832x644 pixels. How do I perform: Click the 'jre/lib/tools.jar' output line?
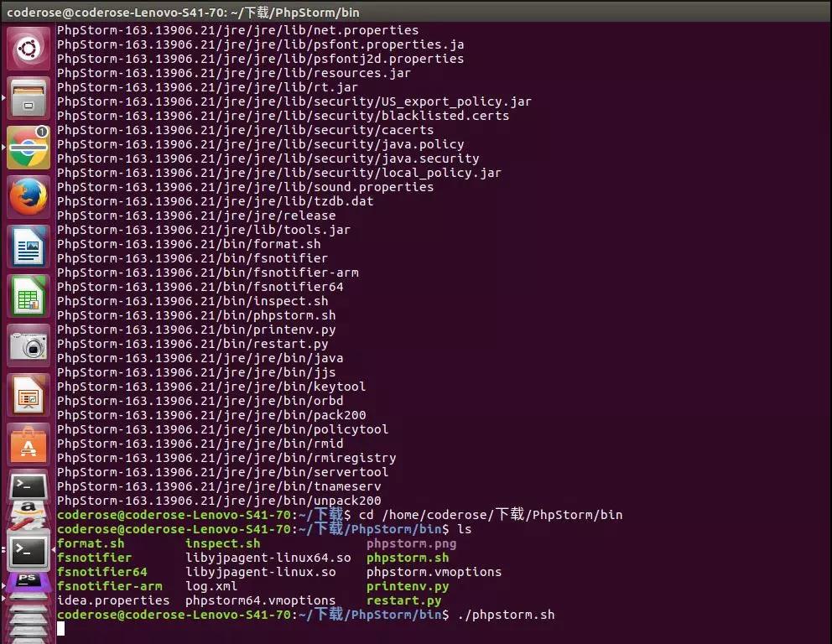204,231
